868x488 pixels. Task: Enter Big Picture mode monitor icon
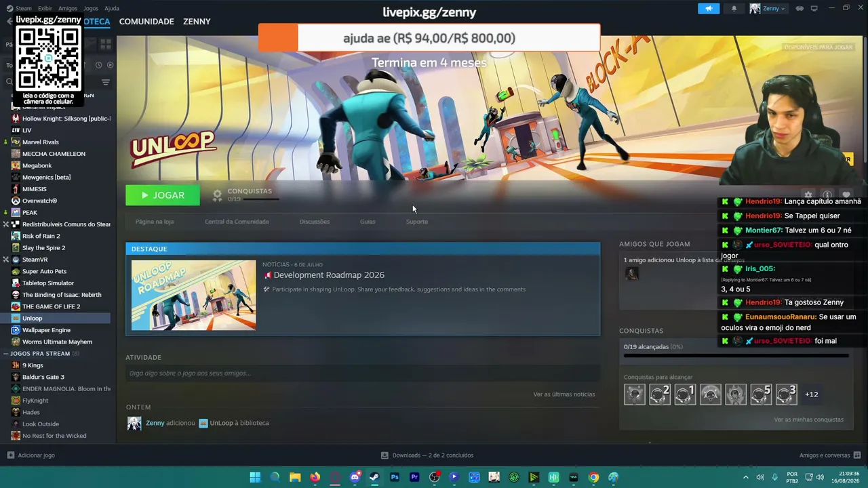814,9
